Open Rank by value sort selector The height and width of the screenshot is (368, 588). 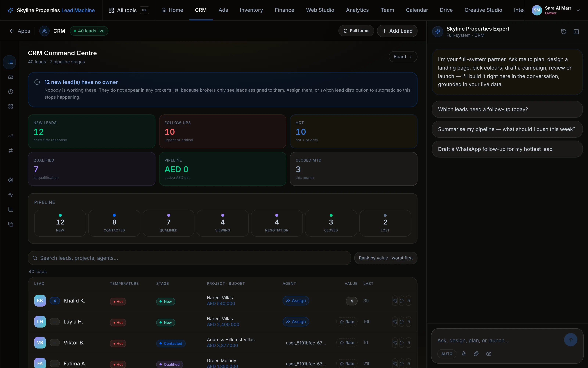pyautogui.click(x=386, y=258)
